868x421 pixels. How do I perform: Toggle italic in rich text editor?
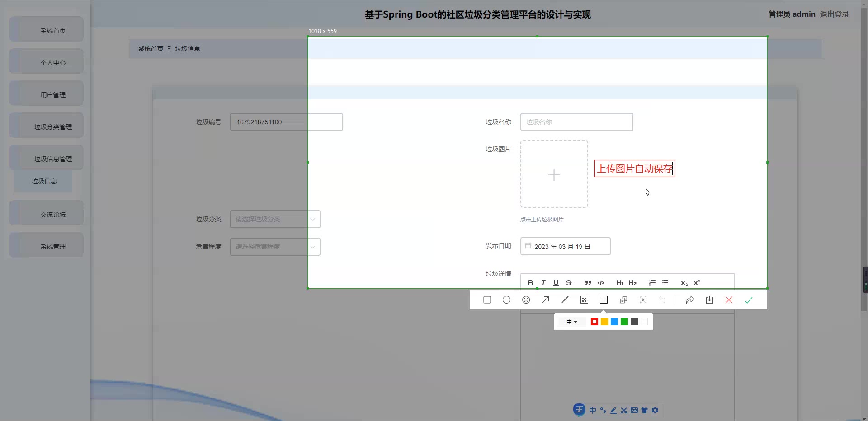click(543, 283)
